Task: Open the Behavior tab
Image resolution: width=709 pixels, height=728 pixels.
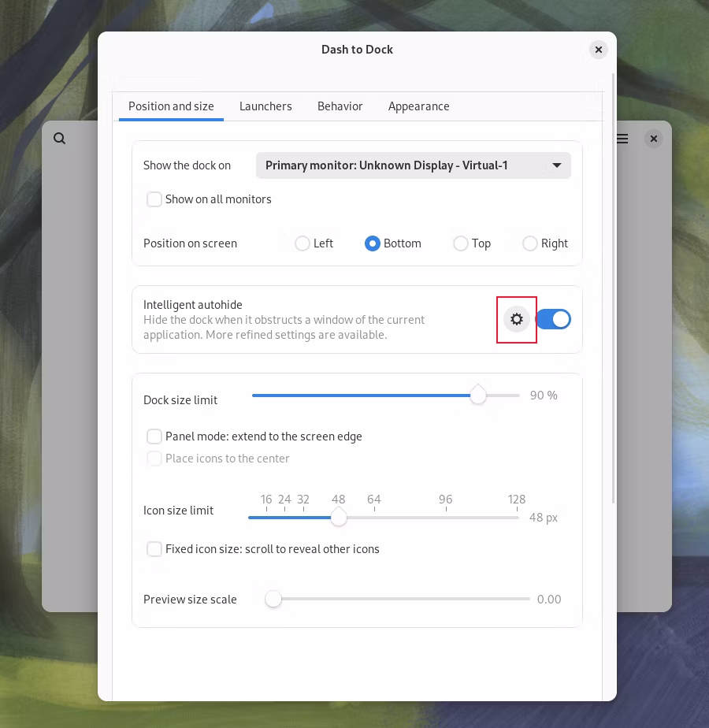Action: (340, 106)
